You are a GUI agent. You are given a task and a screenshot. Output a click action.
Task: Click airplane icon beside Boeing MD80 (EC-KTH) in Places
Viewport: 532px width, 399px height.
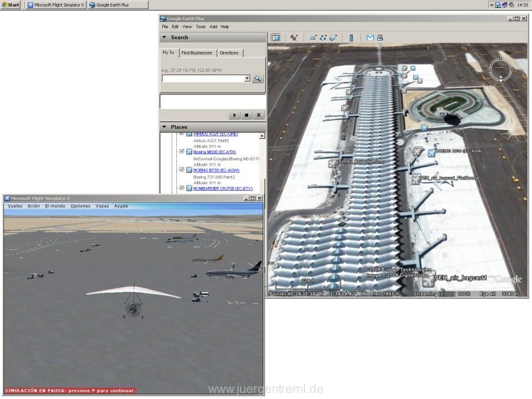point(189,152)
